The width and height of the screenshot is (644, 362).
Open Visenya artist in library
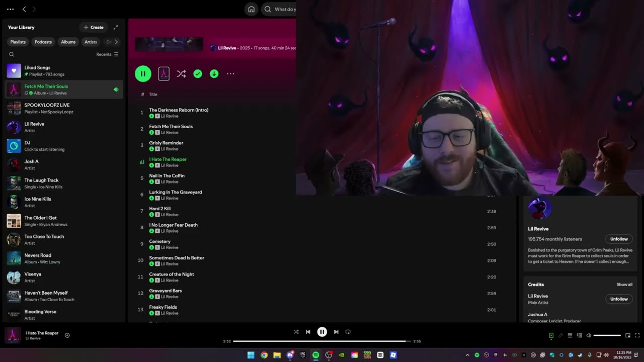(64, 277)
